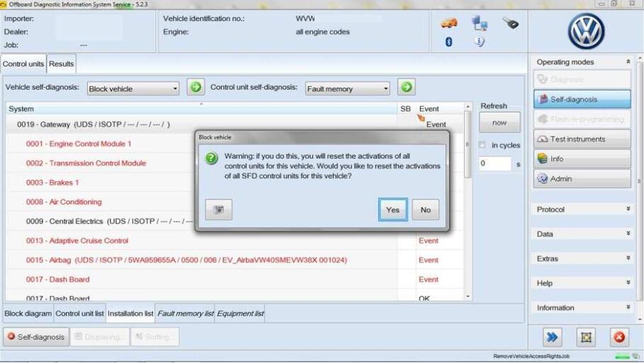
Task: Click the system list vertical scrollbar thumb
Action: point(468,144)
